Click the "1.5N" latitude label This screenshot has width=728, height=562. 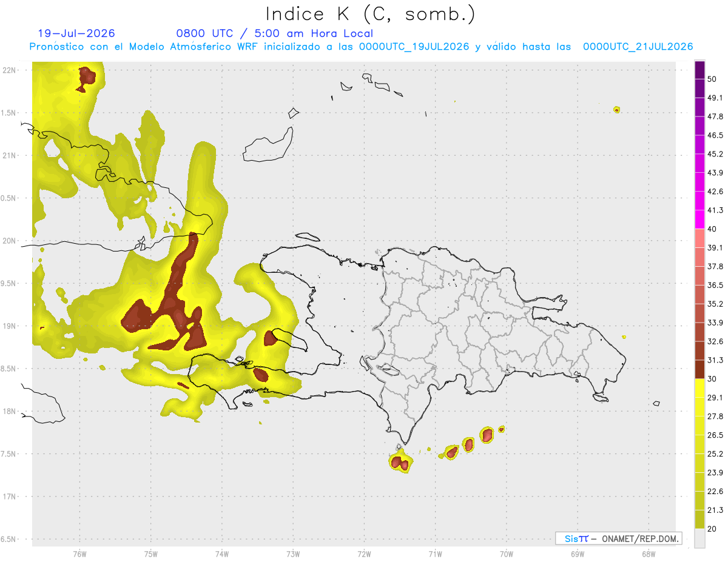[8, 113]
